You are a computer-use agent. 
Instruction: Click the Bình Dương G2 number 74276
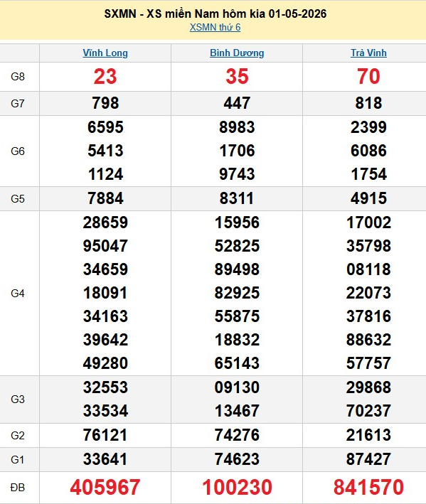237,435
